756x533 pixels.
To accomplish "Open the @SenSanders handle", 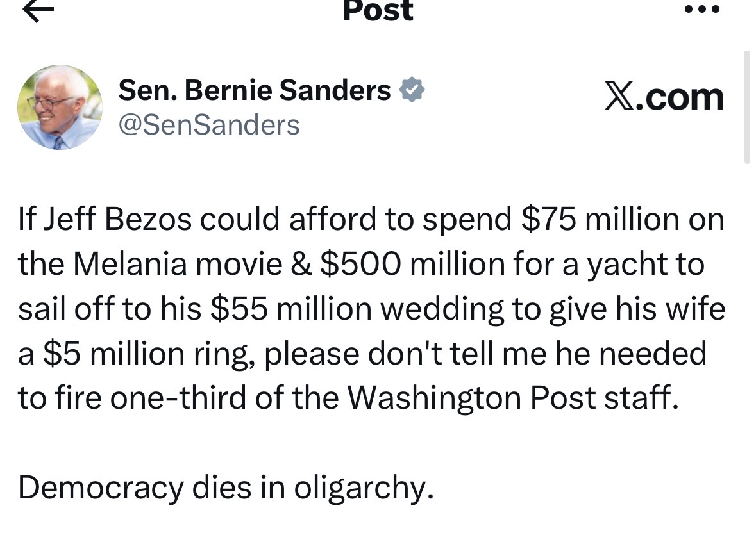I will 209,125.
